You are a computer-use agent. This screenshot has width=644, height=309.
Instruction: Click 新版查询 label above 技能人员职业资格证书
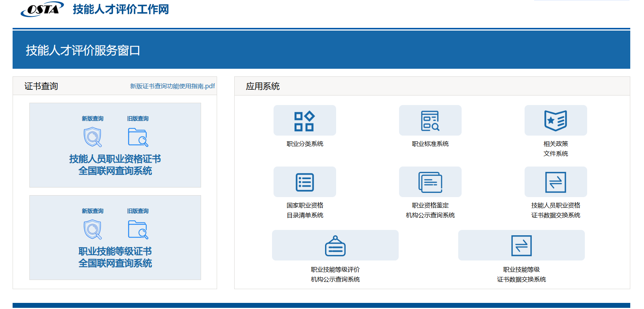[93, 118]
